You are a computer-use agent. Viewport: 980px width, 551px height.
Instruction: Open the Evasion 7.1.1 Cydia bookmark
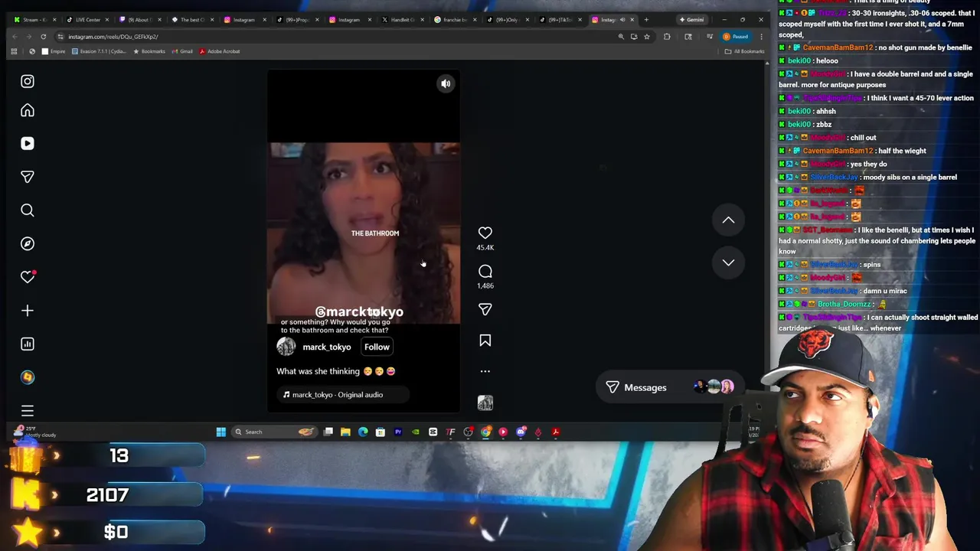[99, 51]
